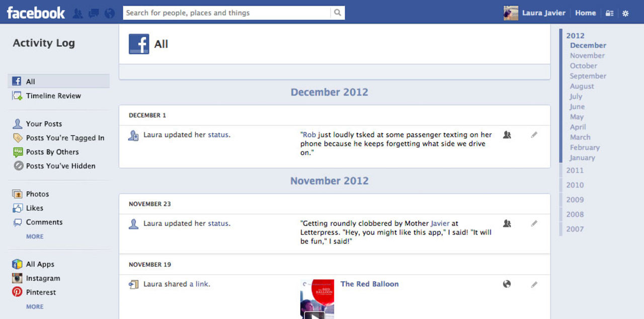Click the facebook logo in header
644x319 pixels.
pos(36,13)
